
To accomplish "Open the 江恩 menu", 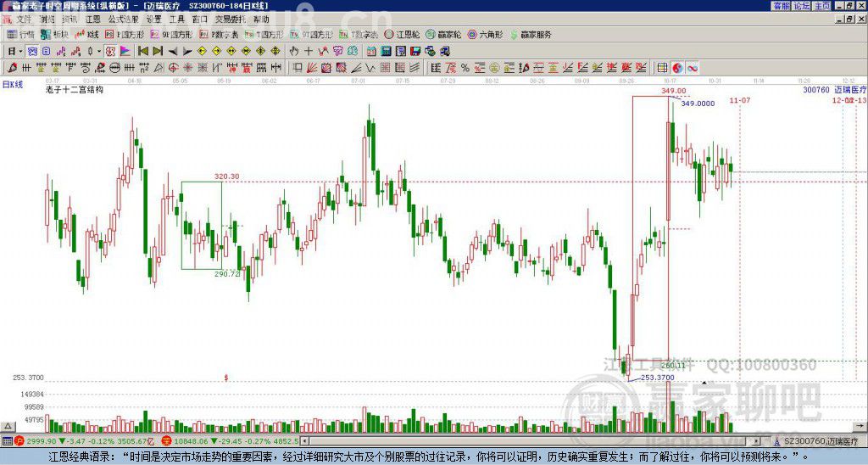I will 93,20.
